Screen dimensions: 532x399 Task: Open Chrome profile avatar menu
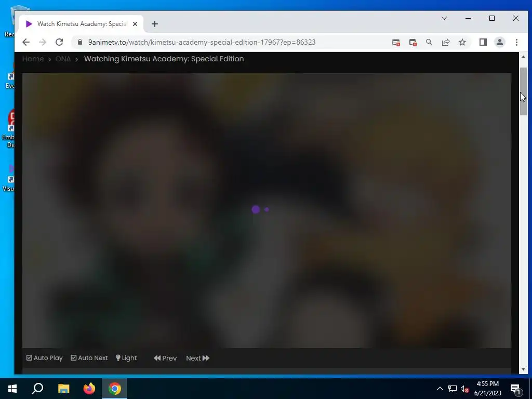(499, 42)
